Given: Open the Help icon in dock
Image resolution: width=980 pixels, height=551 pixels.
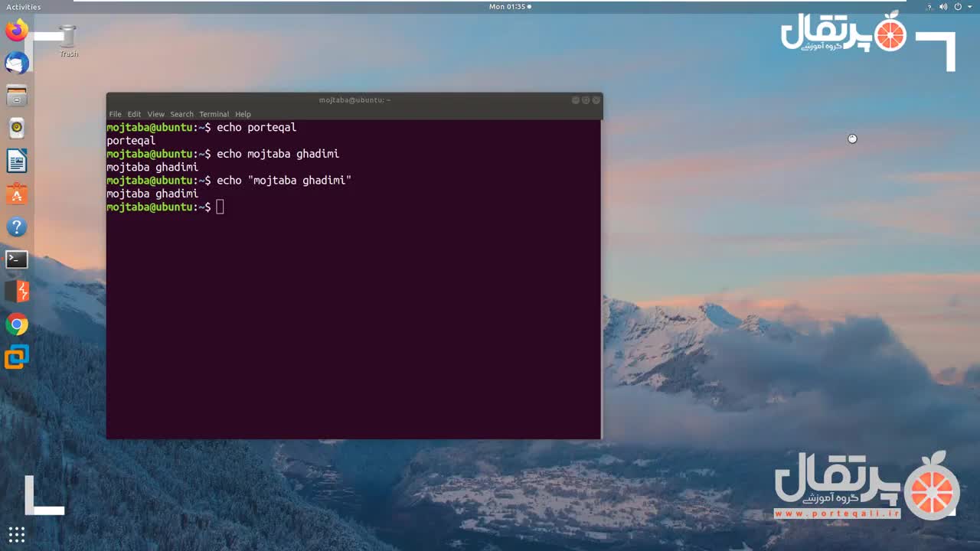Looking at the screenshot, I should pos(17,227).
